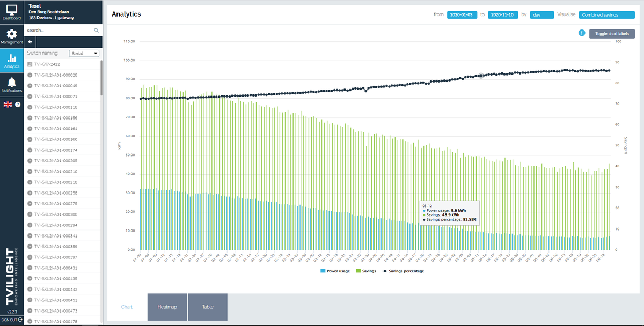644x326 pixels.
Task: Open the 'from' date picker 2020-01-03
Action: pos(462,14)
